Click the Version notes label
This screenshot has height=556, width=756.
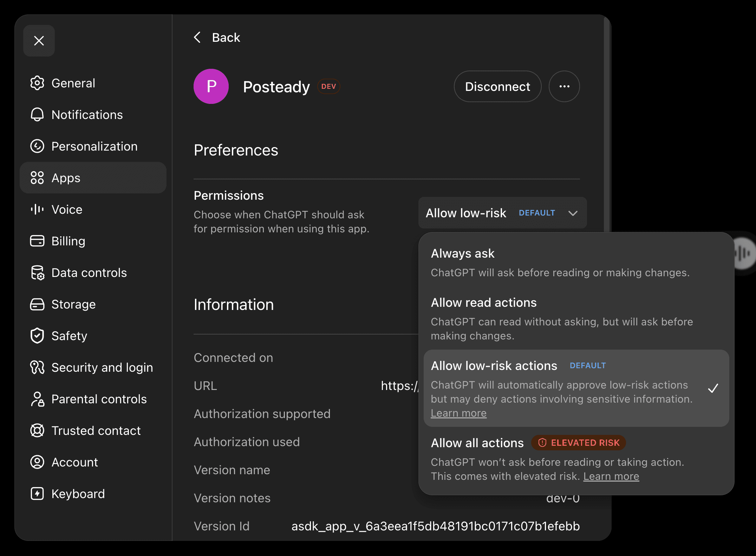[x=232, y=498]
